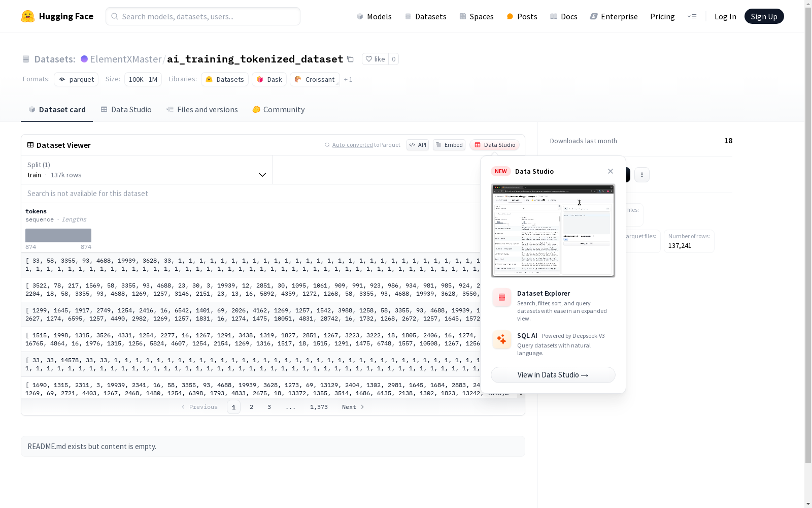This screenshot has width=812, height=508.
Task: Open the Split train dropdown
Action: 147,170
